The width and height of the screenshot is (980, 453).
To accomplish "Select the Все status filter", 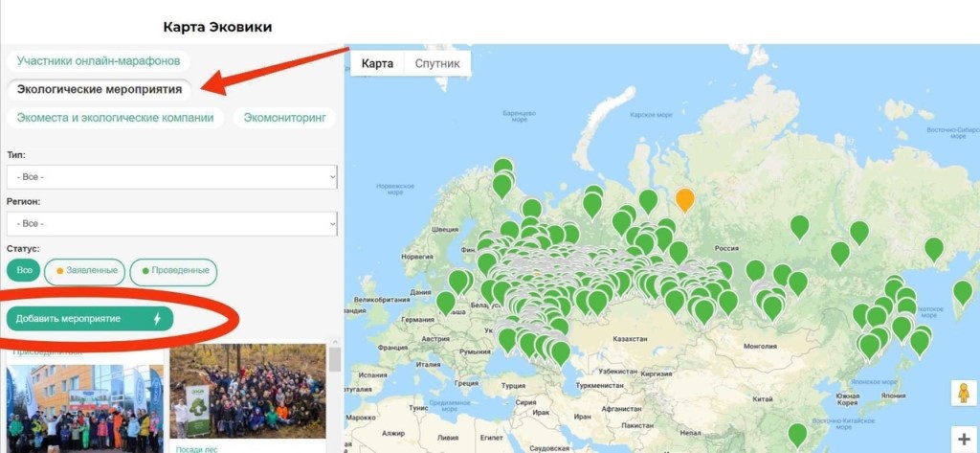I will (x=24, y=270).
